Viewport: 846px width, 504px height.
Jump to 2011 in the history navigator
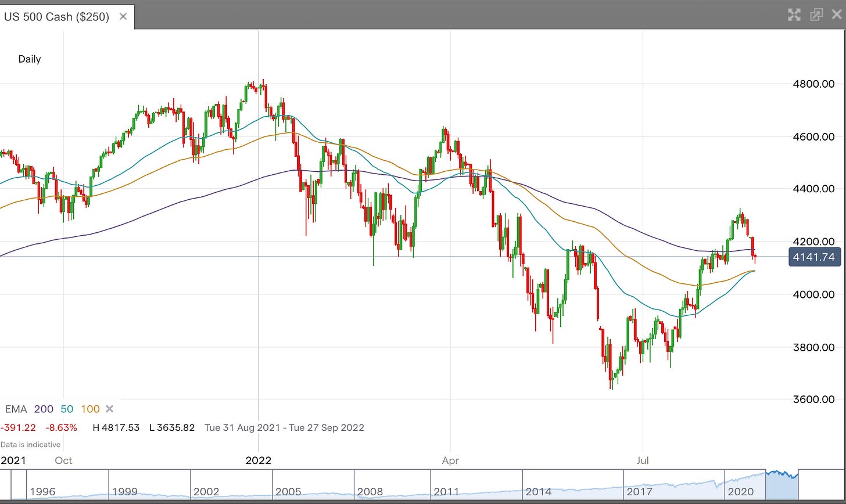click(446, 491)
